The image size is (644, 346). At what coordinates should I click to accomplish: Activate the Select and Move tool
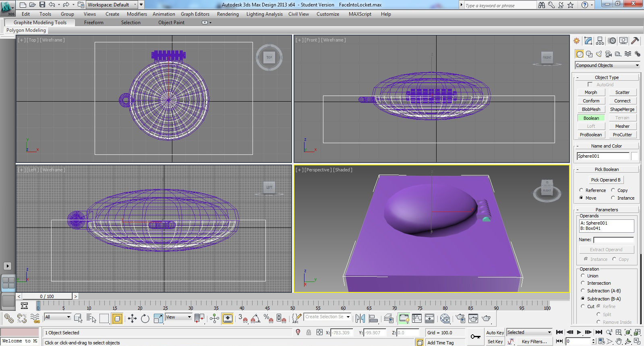click(132, 318)
